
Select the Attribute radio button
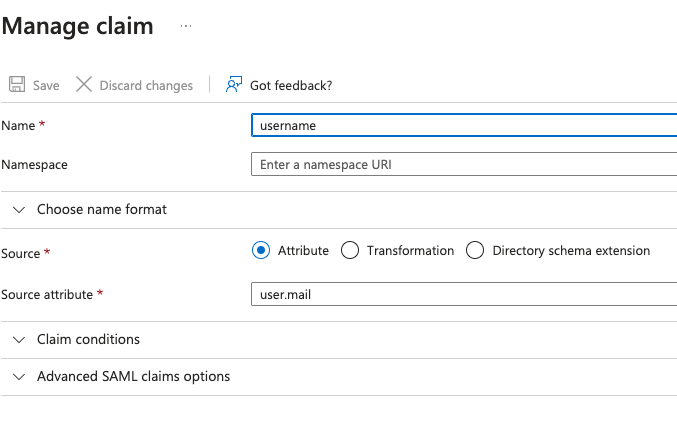[x=261, y=250]
